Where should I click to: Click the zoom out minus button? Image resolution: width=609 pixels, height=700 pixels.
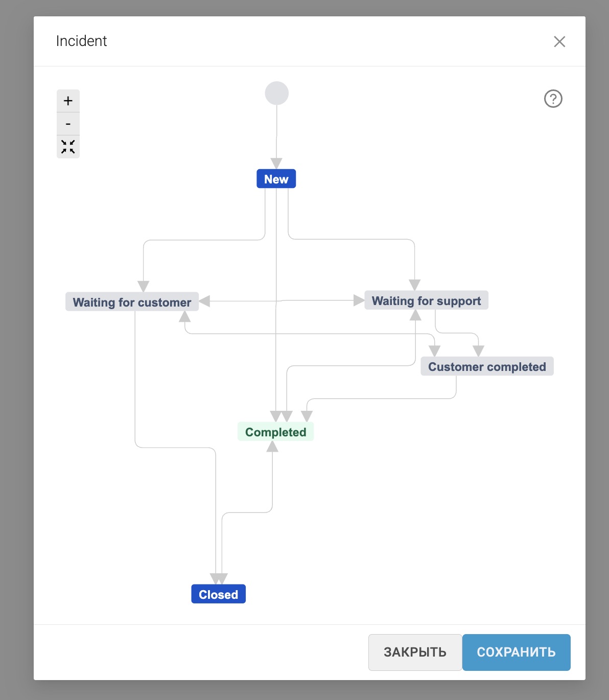[68, 124]
